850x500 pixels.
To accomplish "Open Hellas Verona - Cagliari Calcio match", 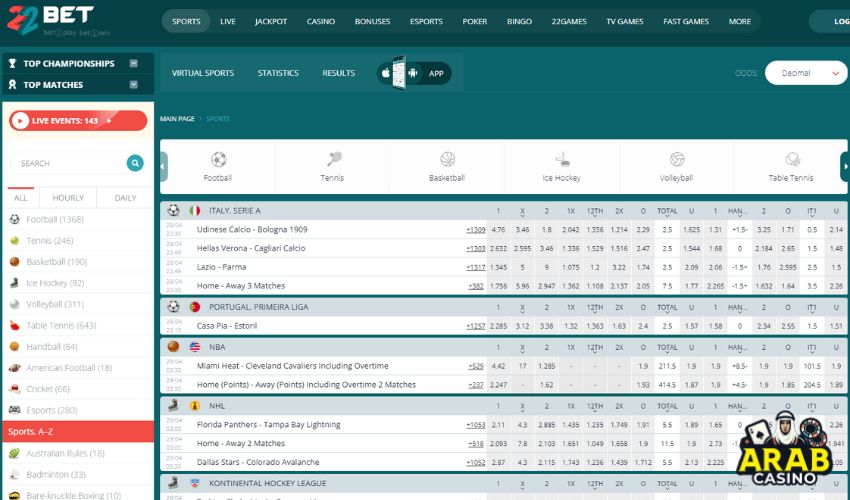I will pos(251,248).
